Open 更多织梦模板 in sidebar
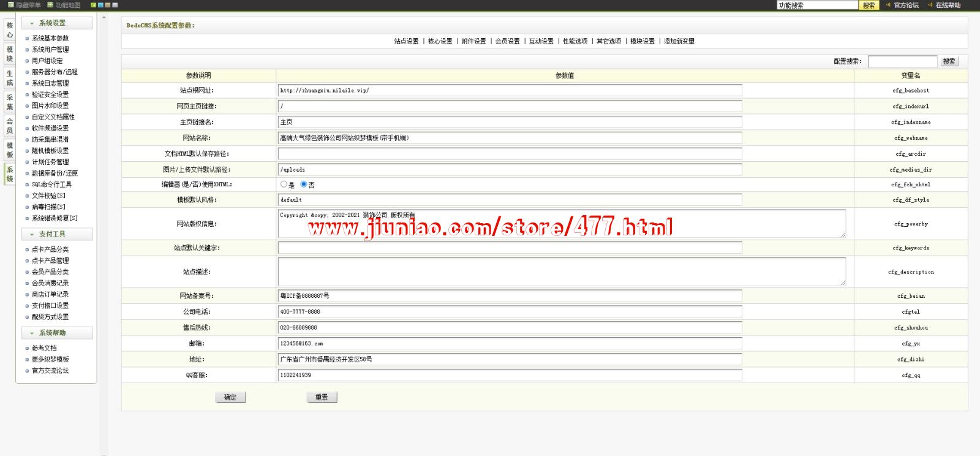 pyautogui.click(x=50, y=359)
